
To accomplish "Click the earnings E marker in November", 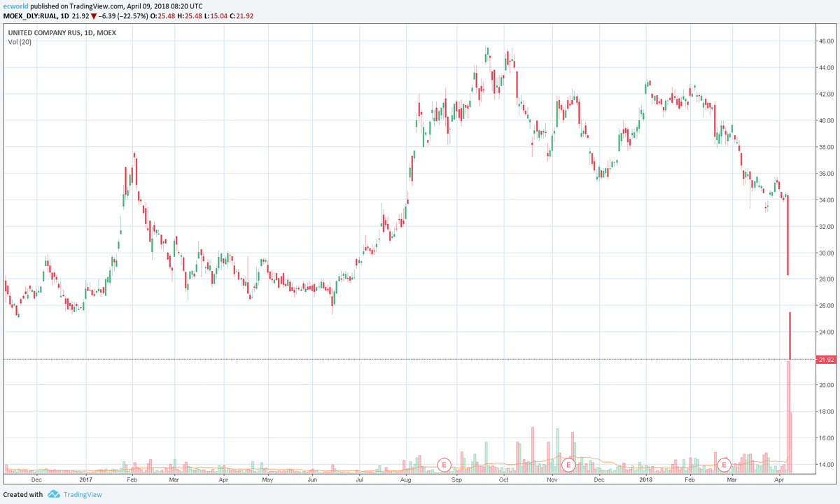I will [x=569, y=464].
